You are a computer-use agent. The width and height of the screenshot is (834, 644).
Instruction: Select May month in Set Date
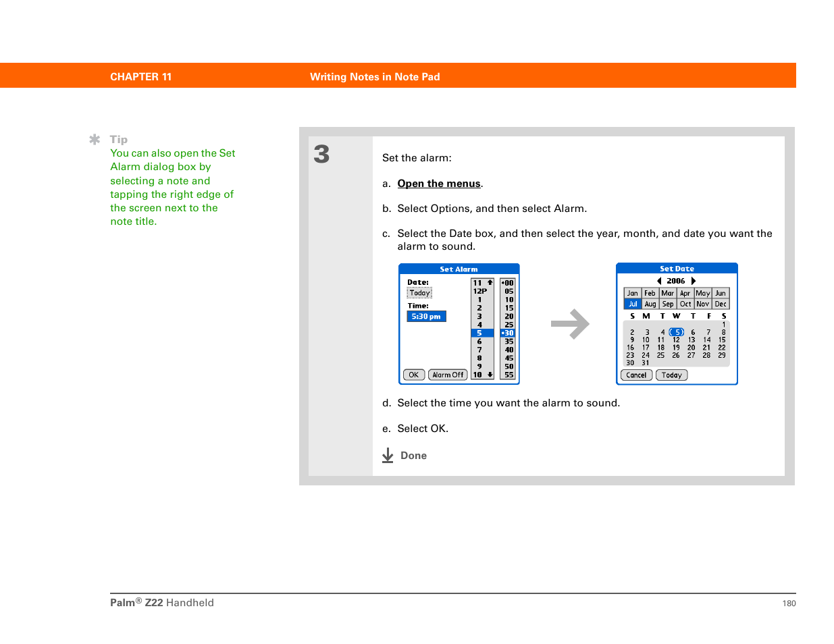(703, 293)
